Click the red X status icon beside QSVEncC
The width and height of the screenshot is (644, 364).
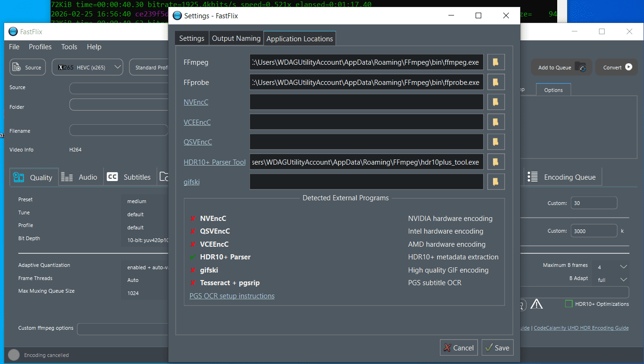(193, 231)
